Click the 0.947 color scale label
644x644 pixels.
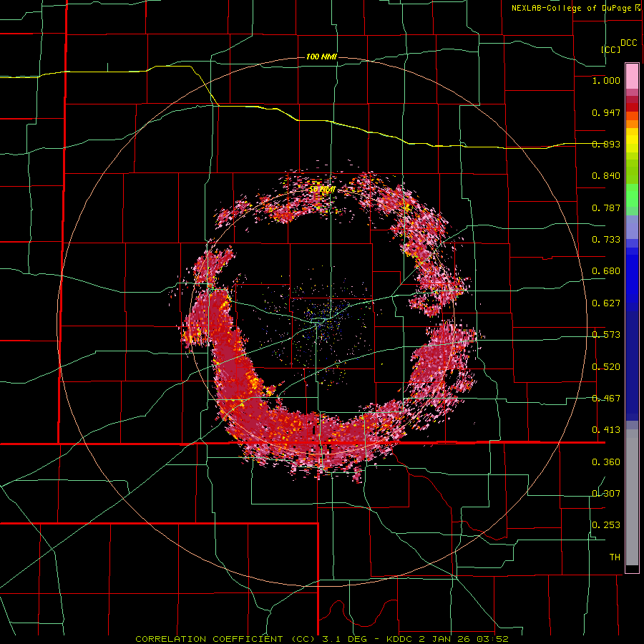click(x=606, y=112)
